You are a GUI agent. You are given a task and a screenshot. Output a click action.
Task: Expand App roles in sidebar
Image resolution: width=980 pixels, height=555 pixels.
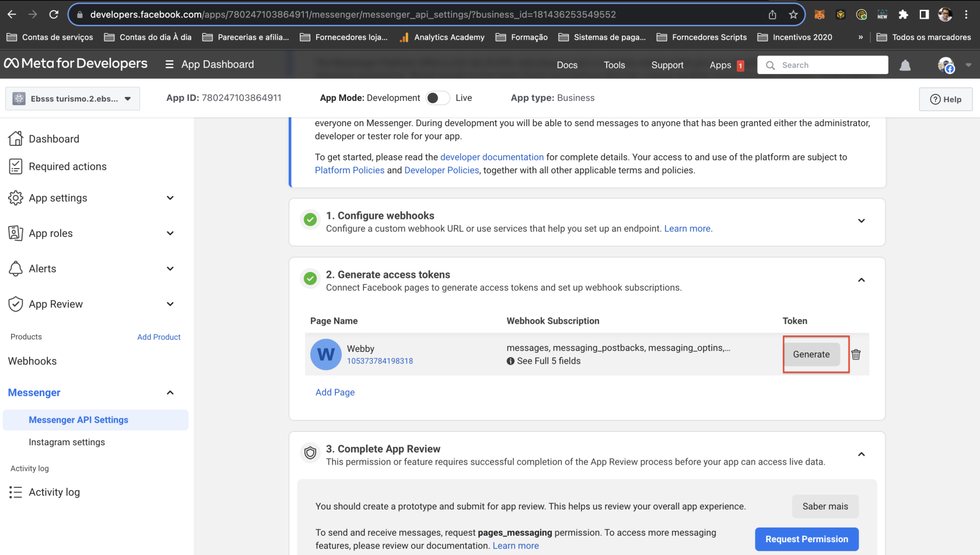[170, 233]
